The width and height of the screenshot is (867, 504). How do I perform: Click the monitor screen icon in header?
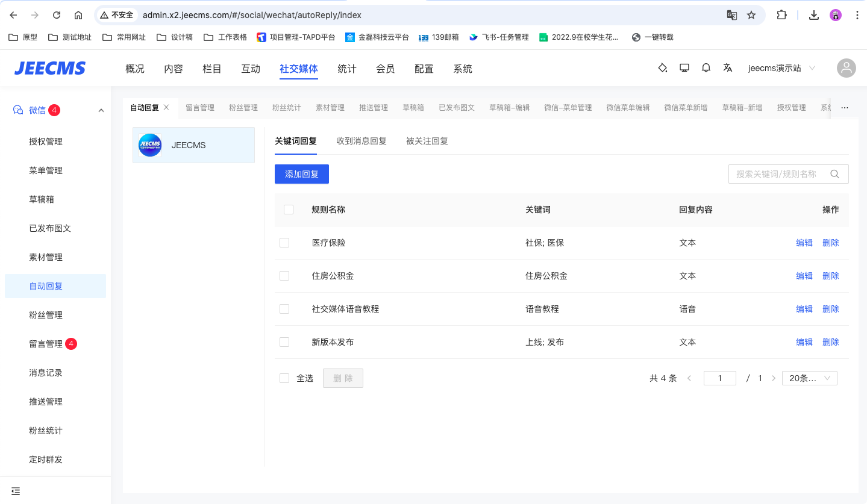click(684, 68)
